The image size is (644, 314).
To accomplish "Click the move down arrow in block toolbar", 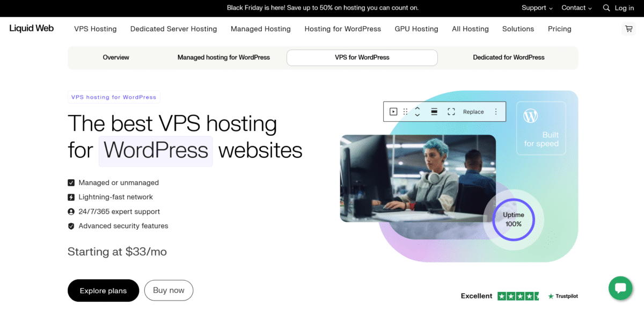I will [x=417, y=115].
